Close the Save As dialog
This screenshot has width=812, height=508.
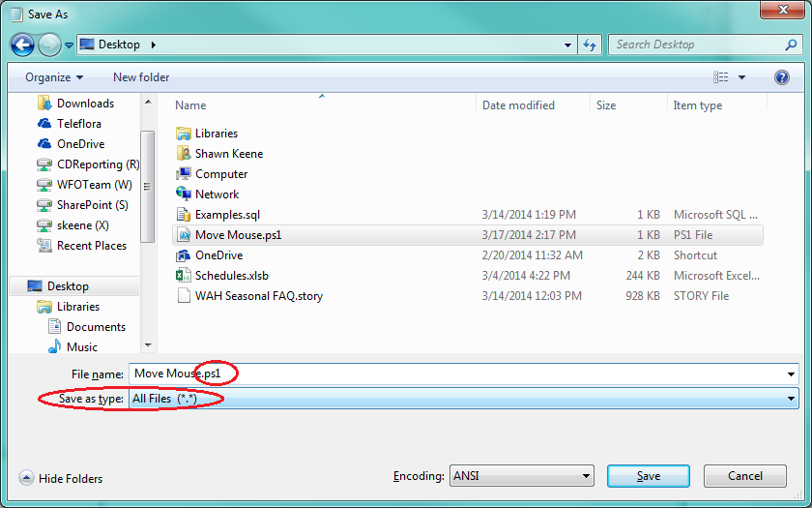pos(783,10)
